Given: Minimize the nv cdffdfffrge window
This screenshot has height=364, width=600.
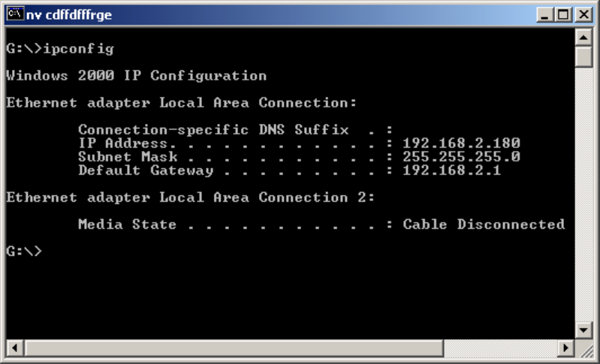Looking at the screenshot, I should 546,14.
